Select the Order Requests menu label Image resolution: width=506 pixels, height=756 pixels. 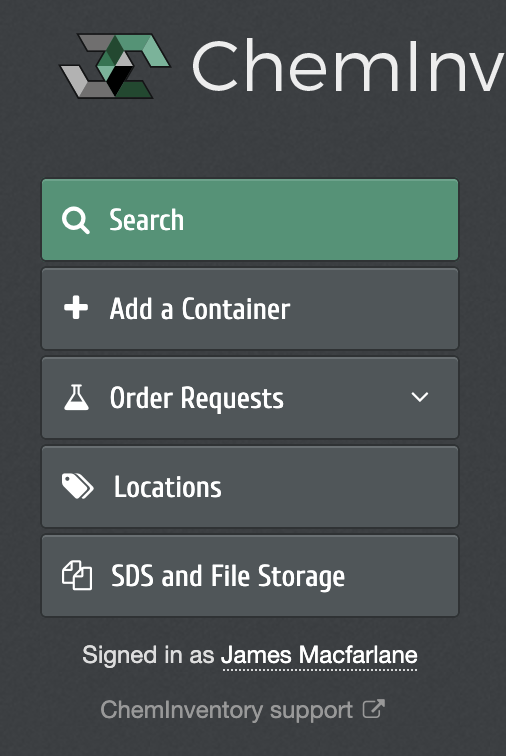(196, 398)
